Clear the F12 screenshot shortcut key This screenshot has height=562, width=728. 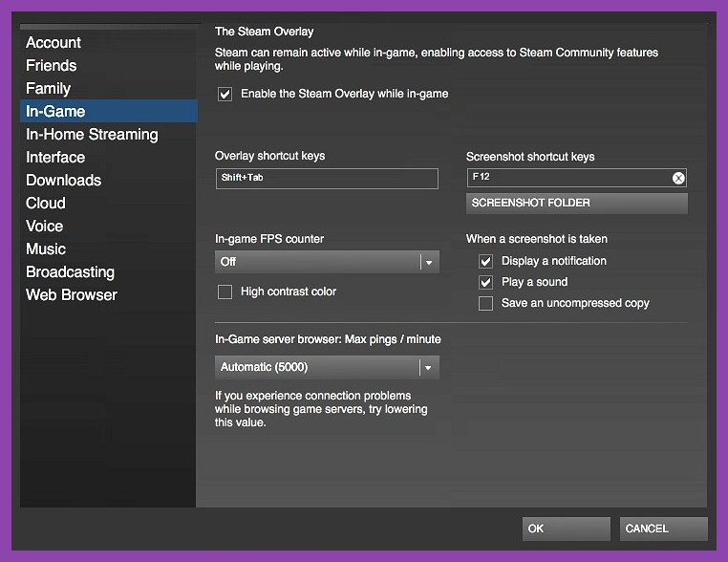coord(678,178)
